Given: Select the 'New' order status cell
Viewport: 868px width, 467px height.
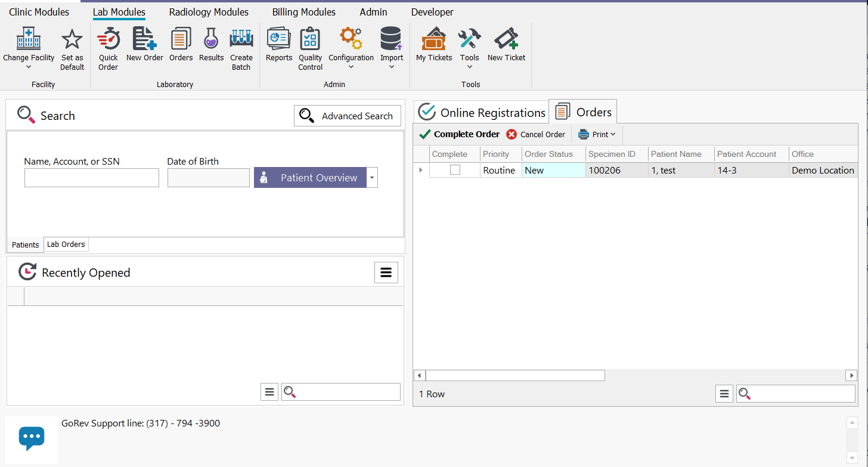Looking at the screenshot, I should 554,170.
